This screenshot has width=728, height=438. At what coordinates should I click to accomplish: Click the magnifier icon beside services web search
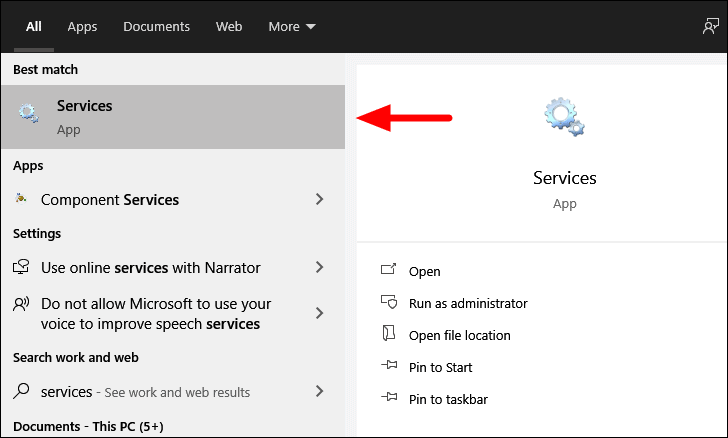click(x=21, y=391)
